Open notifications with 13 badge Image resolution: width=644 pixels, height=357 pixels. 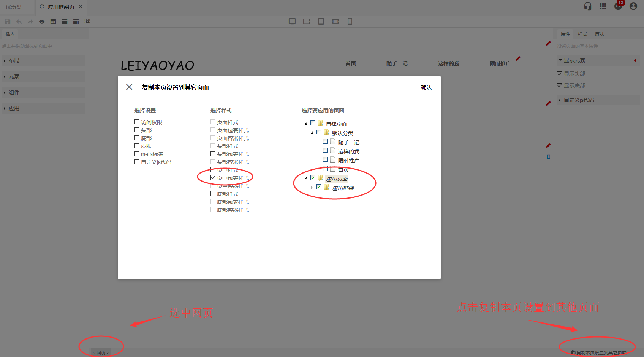(x=618, y=6)
